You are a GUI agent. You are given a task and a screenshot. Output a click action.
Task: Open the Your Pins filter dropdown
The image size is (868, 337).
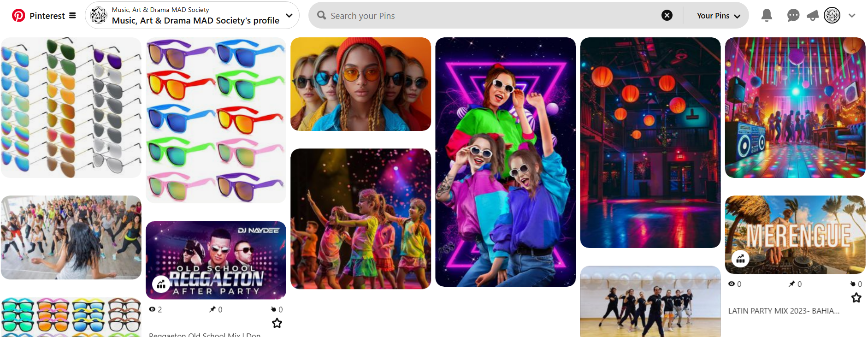718,16
